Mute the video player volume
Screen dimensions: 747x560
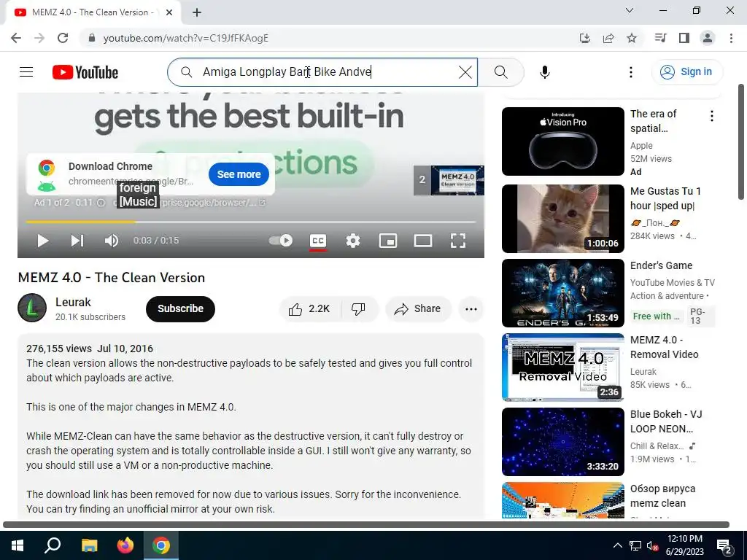coord(112,241)
